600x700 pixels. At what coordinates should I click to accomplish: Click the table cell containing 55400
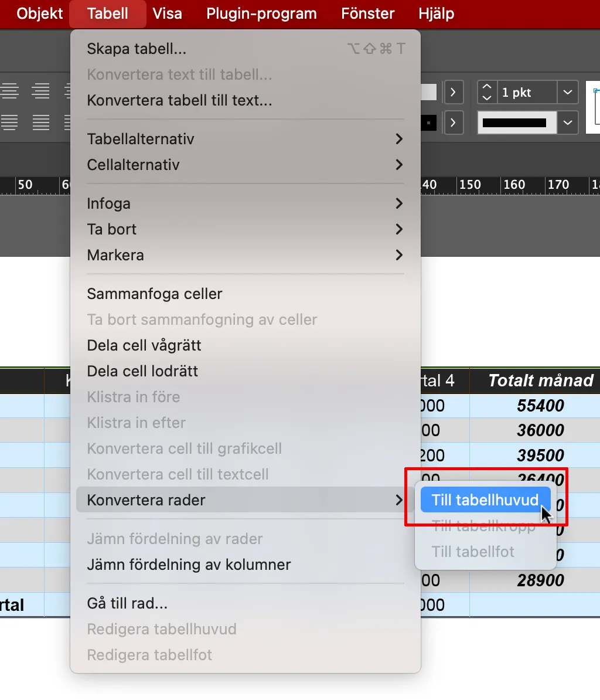[540, 406]
